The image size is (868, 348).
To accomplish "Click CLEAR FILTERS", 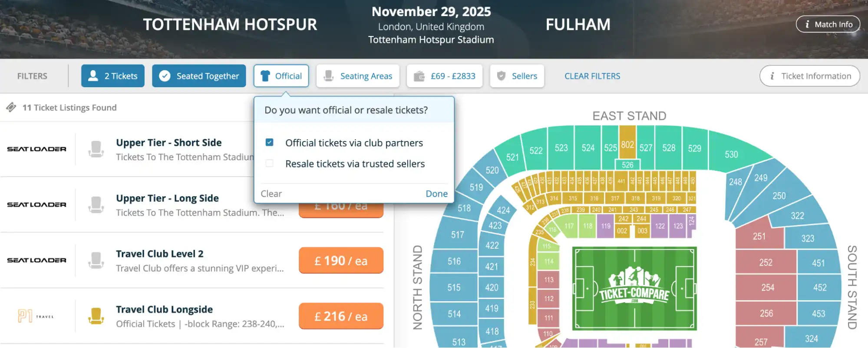I will point(592,76).
